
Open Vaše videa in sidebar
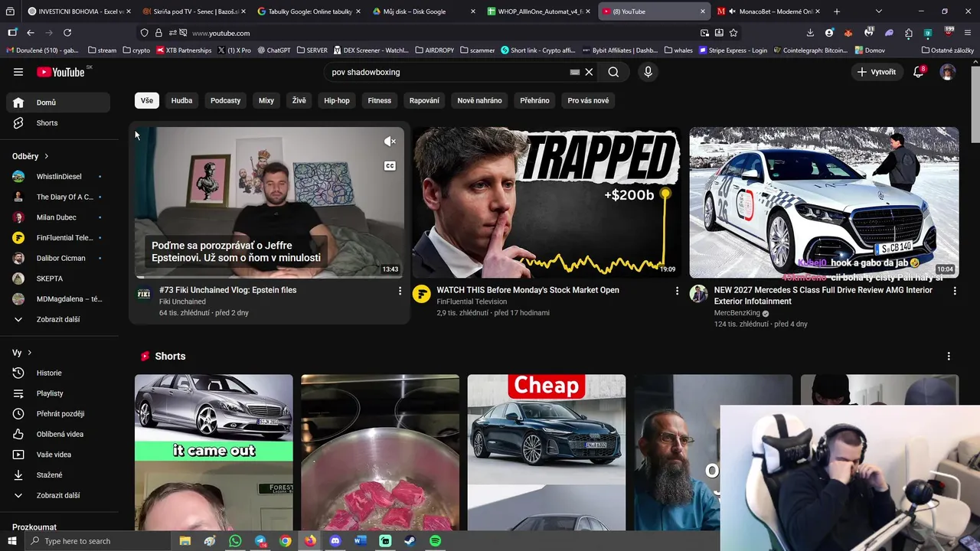coord(58,455)
